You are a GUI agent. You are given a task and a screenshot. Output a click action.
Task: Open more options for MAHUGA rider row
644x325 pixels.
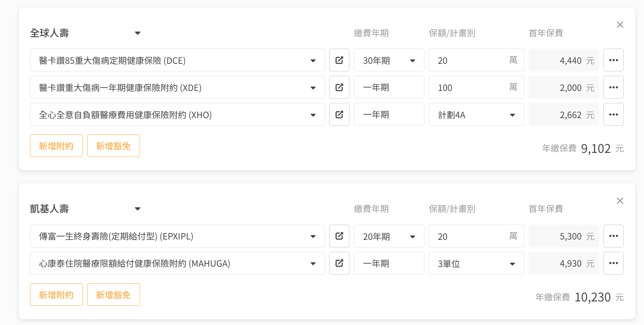point(613,263)
